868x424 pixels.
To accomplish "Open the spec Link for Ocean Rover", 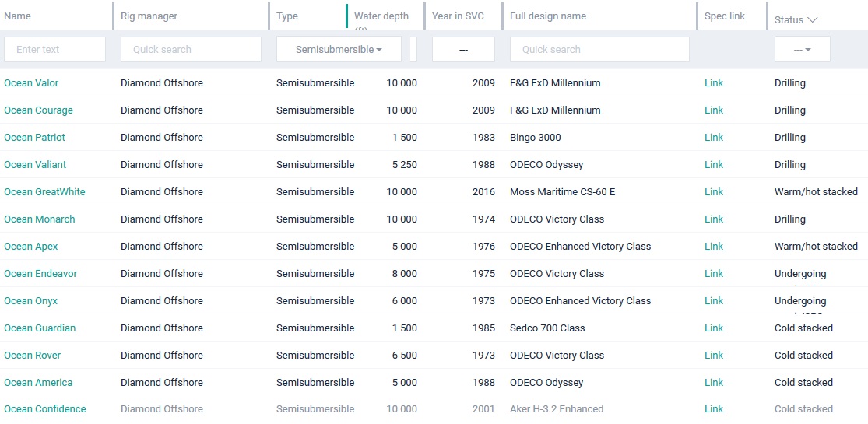I will 714,355.
